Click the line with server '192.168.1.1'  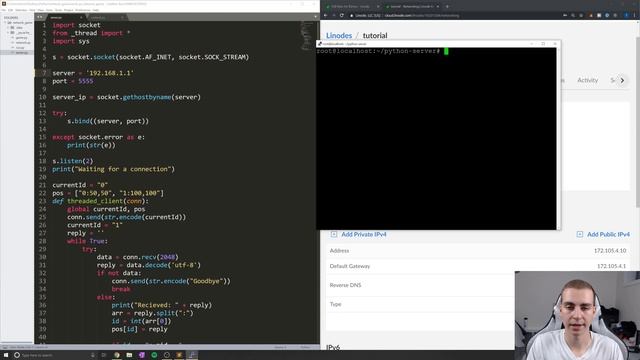coord(93,73)
